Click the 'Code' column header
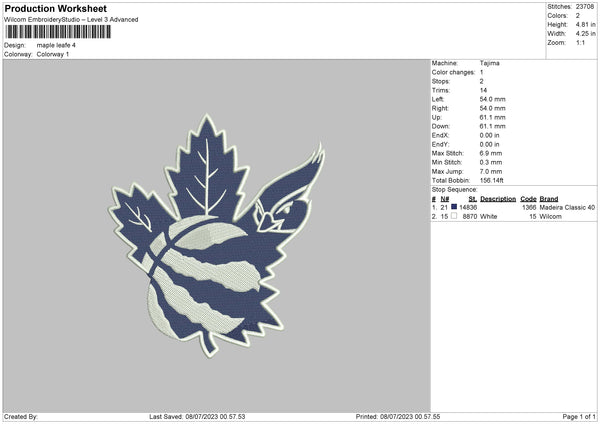600x424 pixels. 528,199
